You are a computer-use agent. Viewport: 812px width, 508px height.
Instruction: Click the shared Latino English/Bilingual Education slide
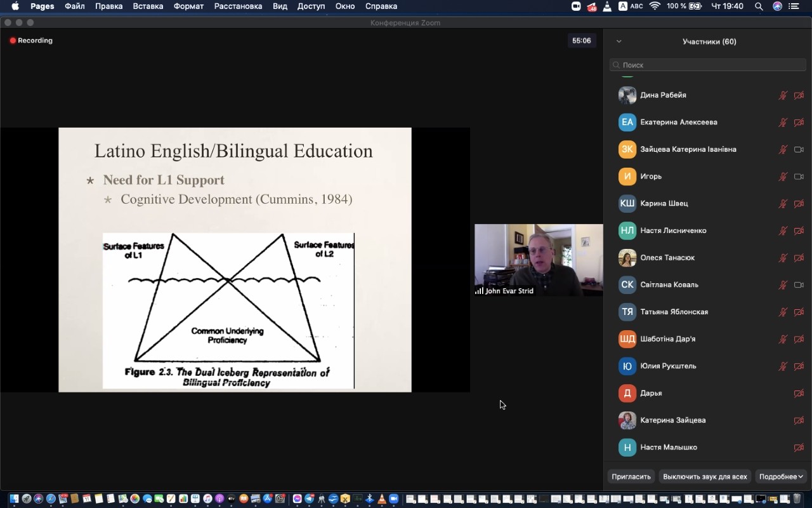pyautogui.click(x=235, y=260)
